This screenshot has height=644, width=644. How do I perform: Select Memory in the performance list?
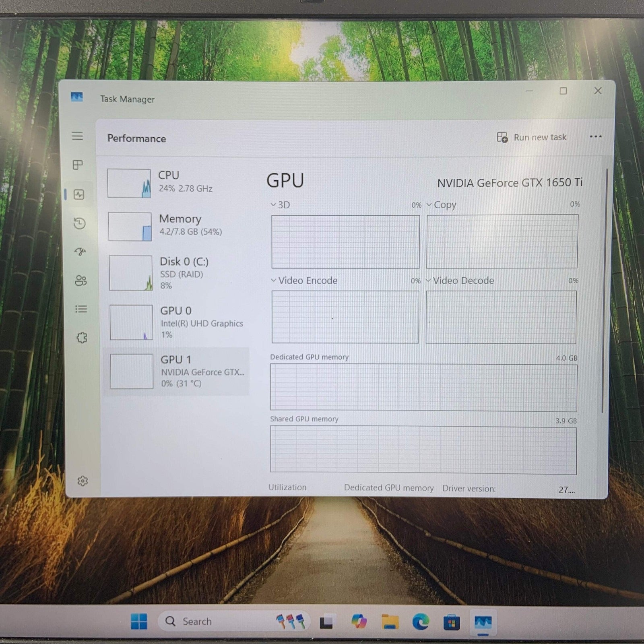177,226
